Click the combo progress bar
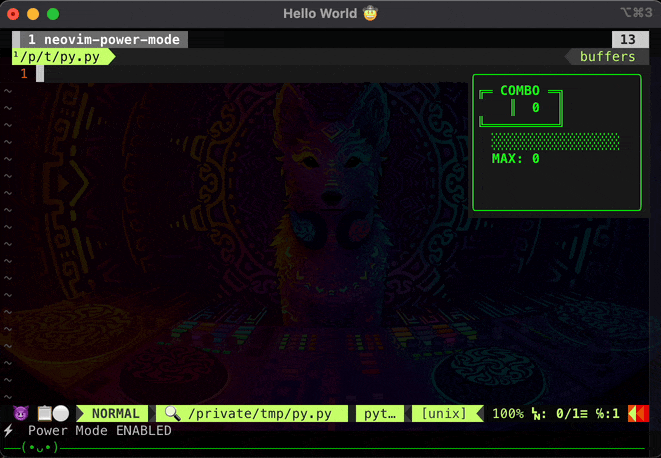 click(x=555, y=141)
